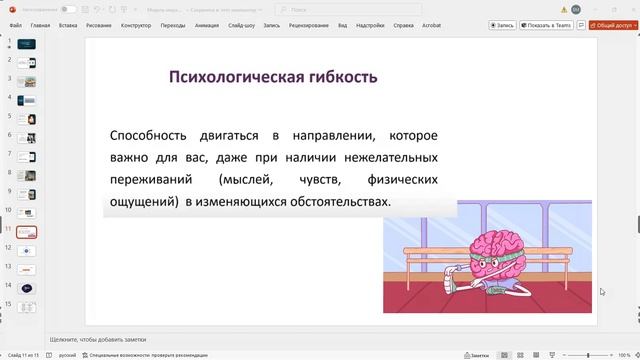640x360 pixels.
Task: Open the Файл menu
Action: coord(16,25)
